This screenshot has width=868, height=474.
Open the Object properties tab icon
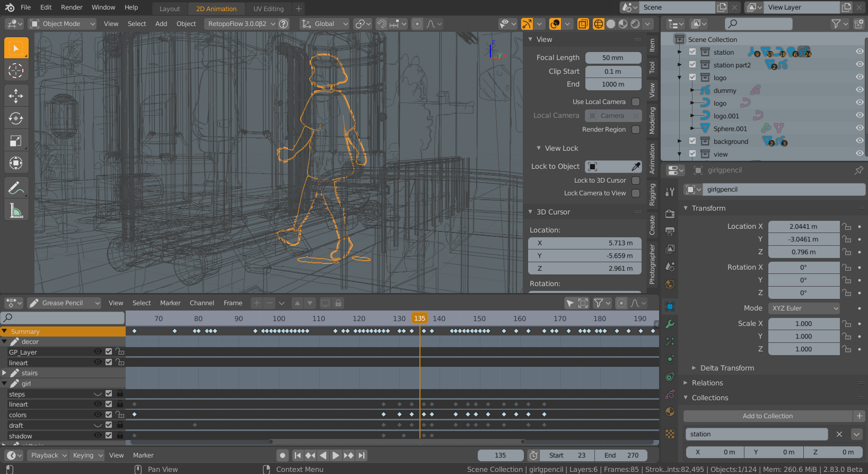pos(670,306)
